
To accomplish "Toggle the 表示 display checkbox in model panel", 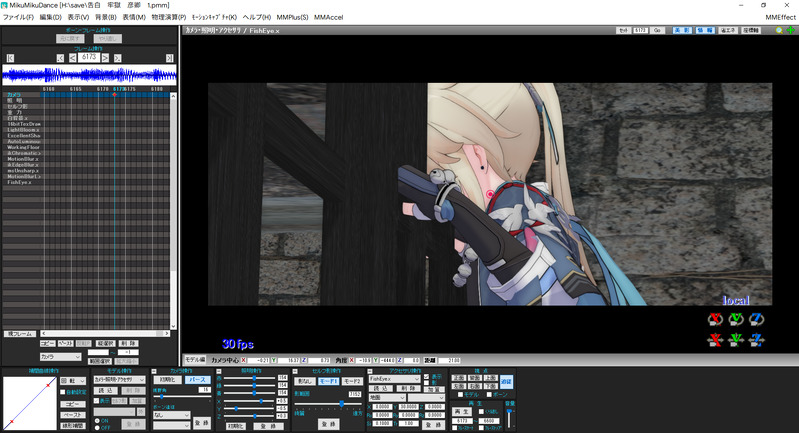I will pyautogui.click(x=96, y=401).
